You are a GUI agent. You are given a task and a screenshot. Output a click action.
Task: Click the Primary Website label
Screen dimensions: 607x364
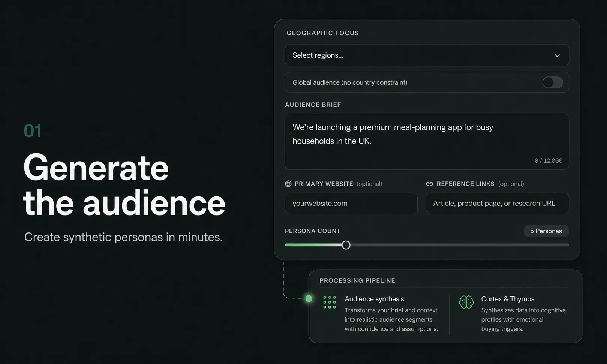(x=324, y=184)
